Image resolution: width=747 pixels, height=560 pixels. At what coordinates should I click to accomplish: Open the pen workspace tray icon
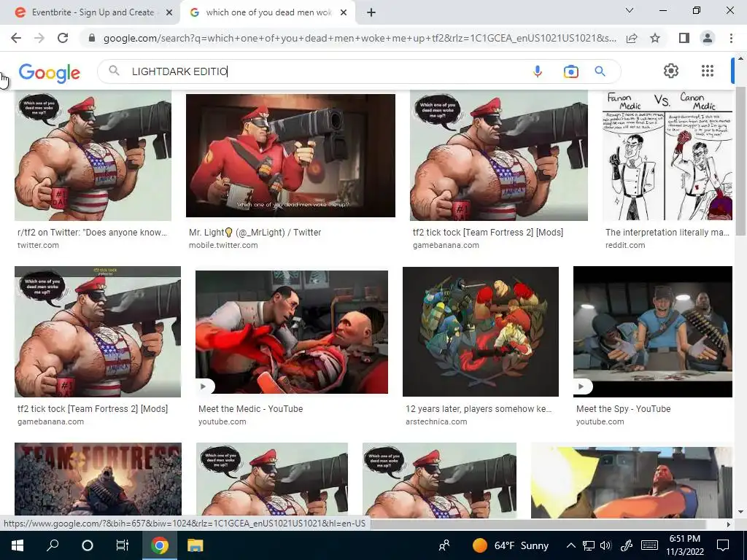(627, 545)
